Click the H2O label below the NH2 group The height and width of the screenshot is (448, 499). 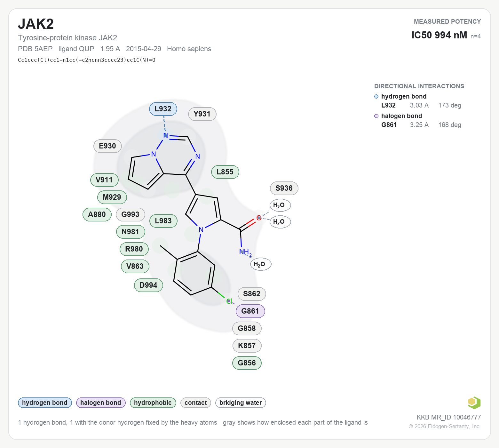click(260, 264)
